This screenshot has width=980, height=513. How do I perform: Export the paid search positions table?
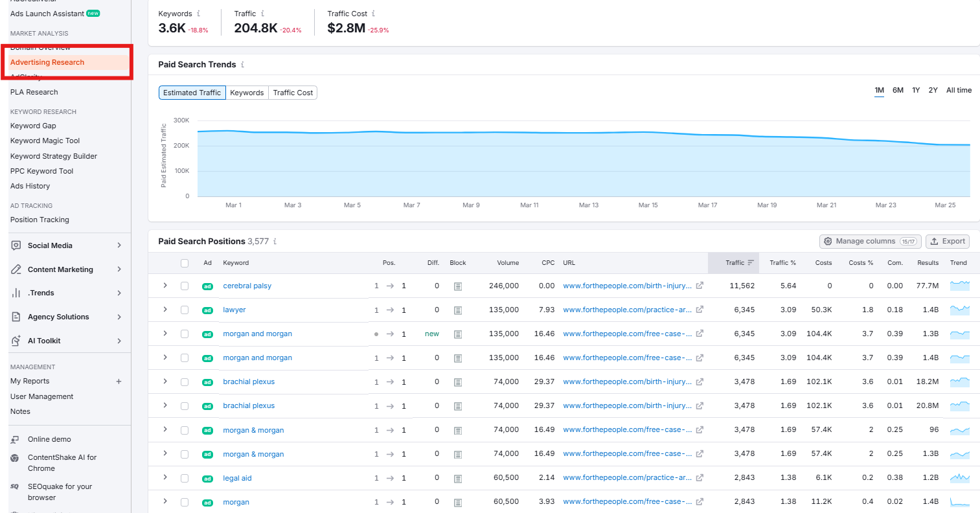(948, 241)
